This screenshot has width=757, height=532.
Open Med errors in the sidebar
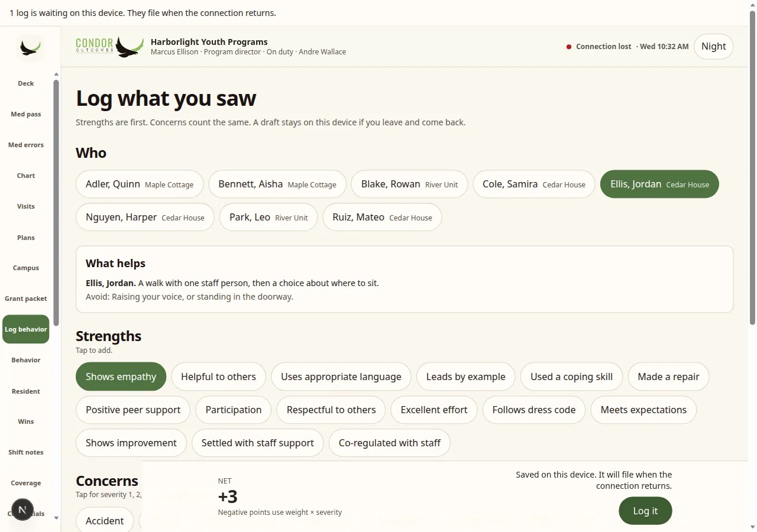point(26,145)
